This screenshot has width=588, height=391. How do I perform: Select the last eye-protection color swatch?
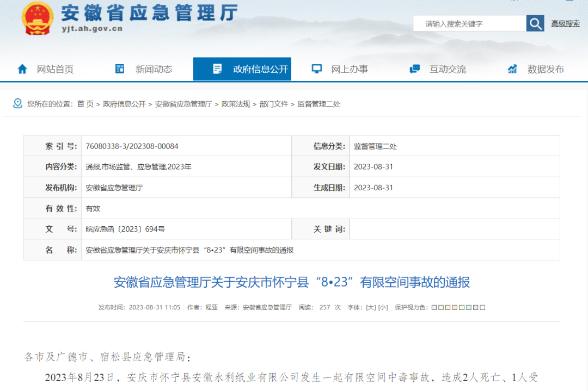(x=482, y=308)
